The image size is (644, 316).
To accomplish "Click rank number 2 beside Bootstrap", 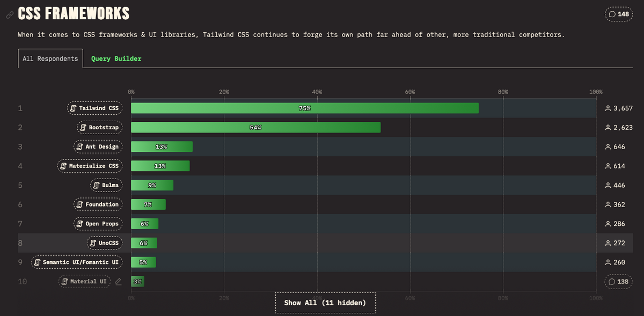I will 20,128.
